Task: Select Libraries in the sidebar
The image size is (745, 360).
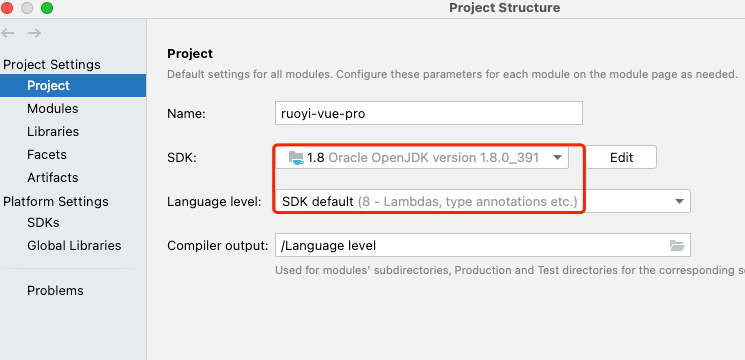Action: click(53, 132)
